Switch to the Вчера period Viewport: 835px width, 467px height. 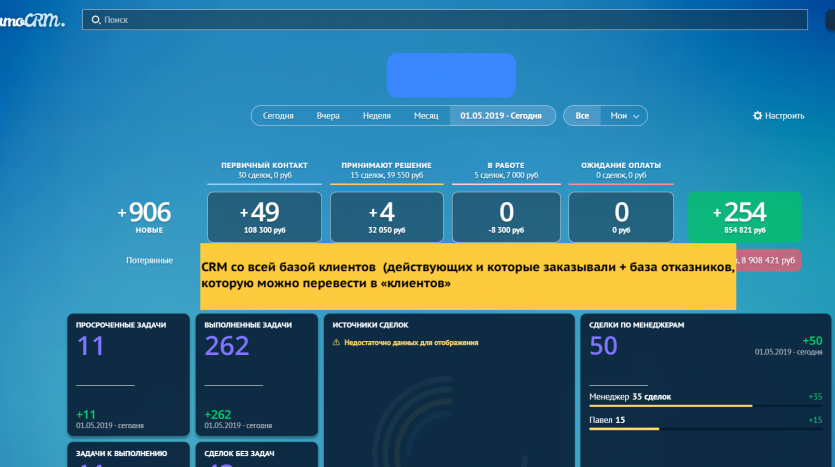[x=328, y=116]
